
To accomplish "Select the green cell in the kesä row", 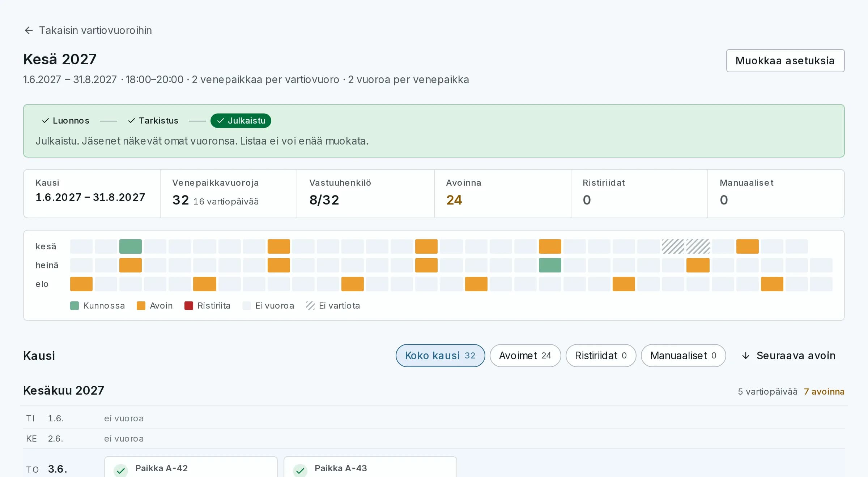I will 131,246.
